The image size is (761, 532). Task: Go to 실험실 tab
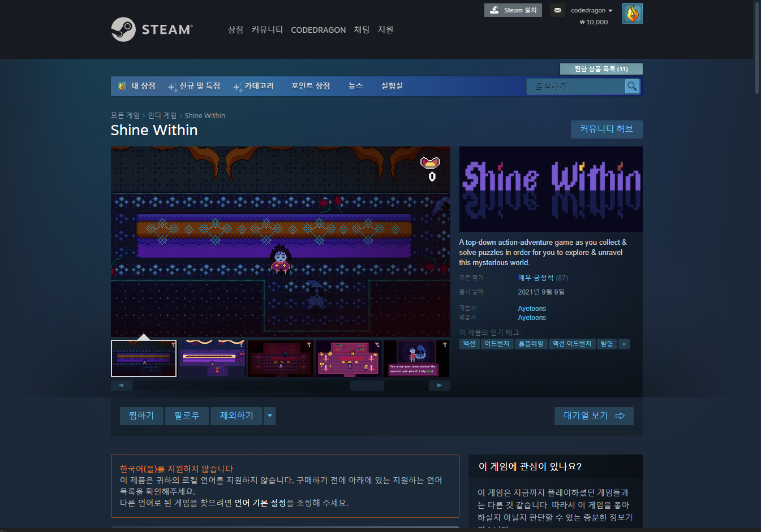click(x=392, y=86)
